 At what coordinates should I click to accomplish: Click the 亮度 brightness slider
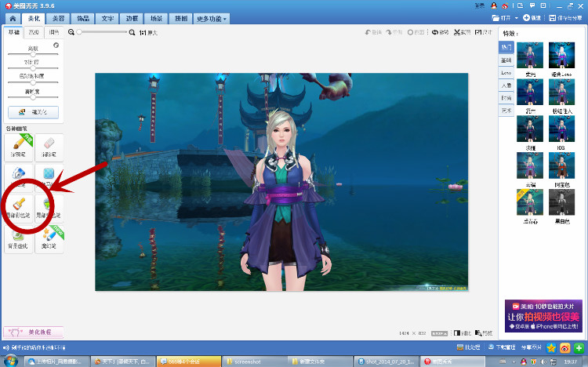pyautogui.click(x=33, y=54)
